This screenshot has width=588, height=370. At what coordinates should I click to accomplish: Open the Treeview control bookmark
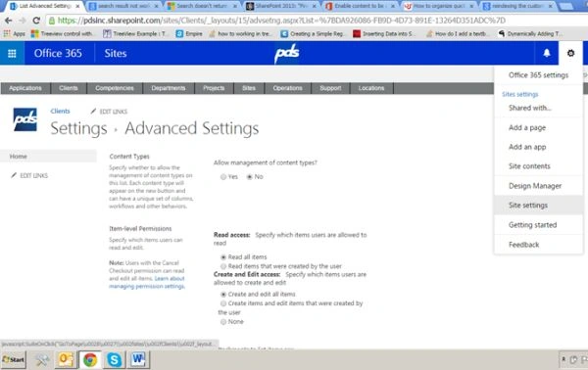click(x=62, y=33)
